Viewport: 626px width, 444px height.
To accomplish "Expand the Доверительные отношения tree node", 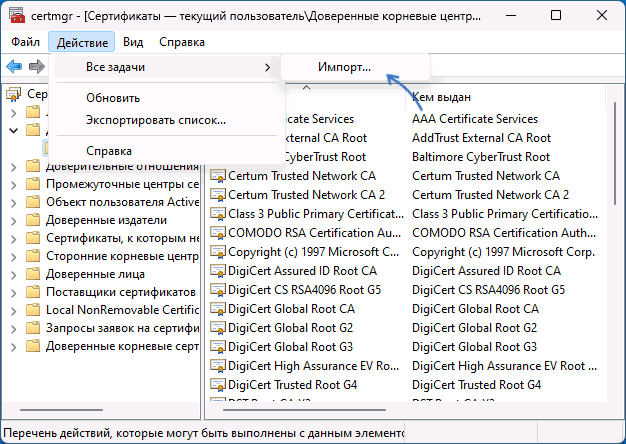I will 14,166.
